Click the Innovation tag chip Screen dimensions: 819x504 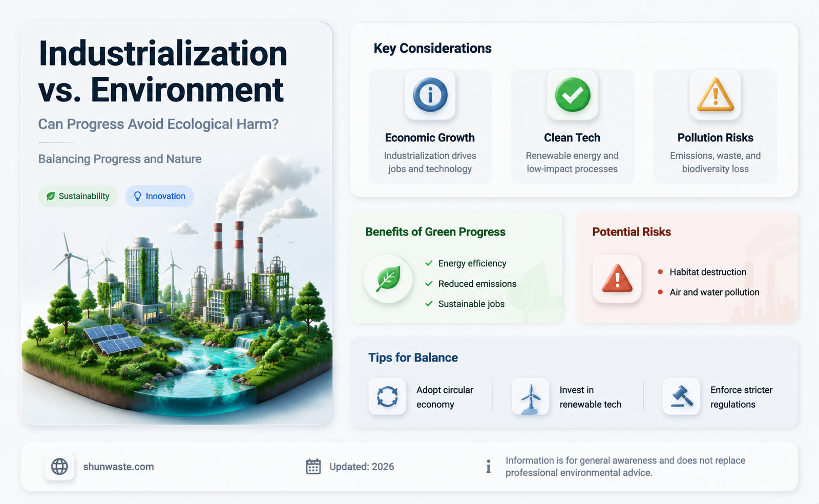(159, 196)
